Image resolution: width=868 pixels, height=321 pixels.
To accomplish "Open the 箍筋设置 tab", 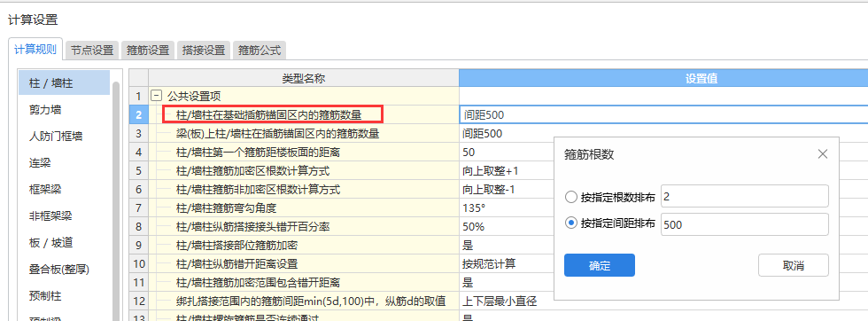I will (148, 50).
